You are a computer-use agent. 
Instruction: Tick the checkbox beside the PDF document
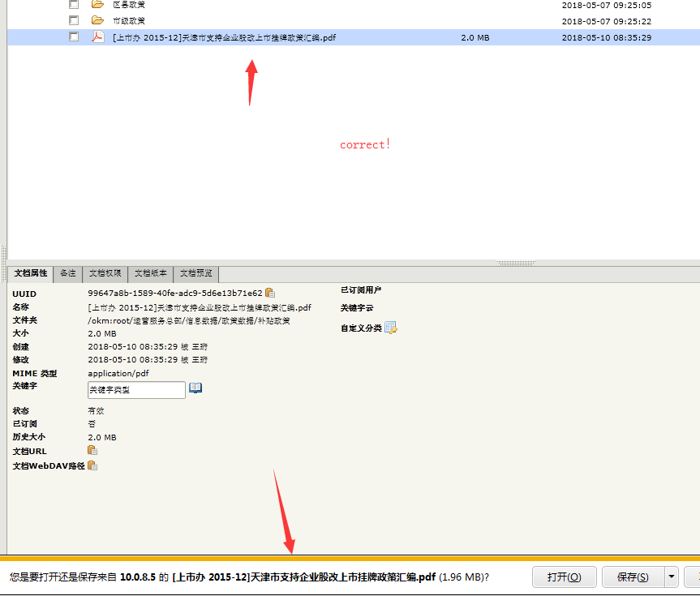click(x=74, y=37)
